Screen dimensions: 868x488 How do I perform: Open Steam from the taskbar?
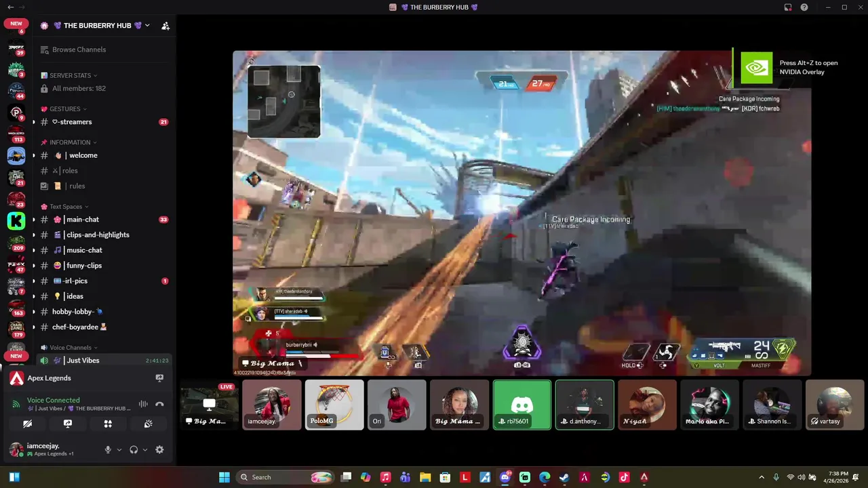[x=564, y=477]
